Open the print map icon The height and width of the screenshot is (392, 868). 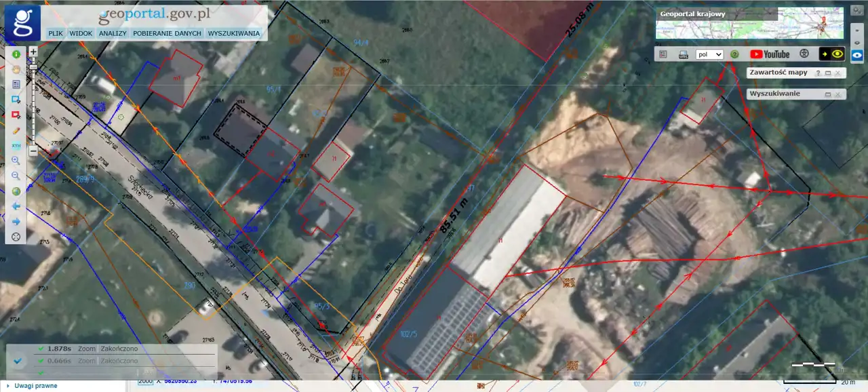tap(683, 54)
